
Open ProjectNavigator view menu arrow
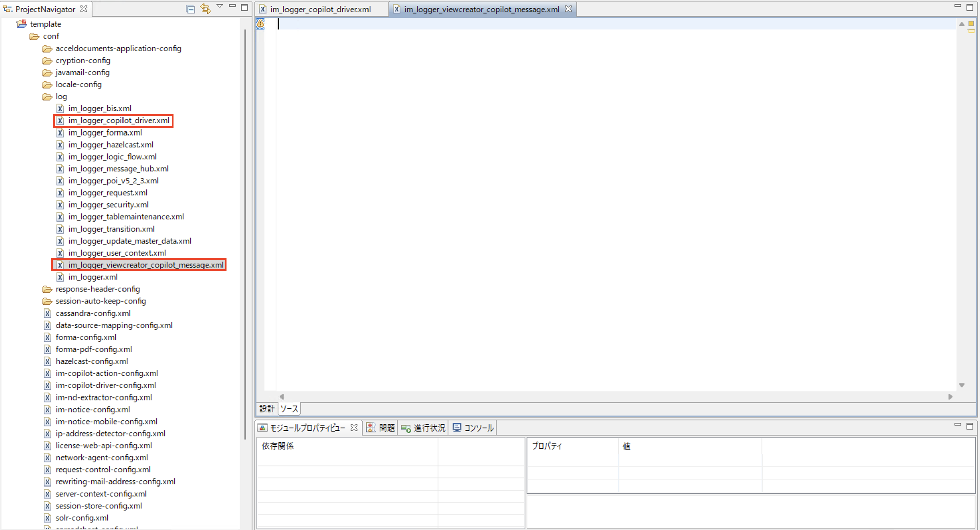[x=220, y=6]
